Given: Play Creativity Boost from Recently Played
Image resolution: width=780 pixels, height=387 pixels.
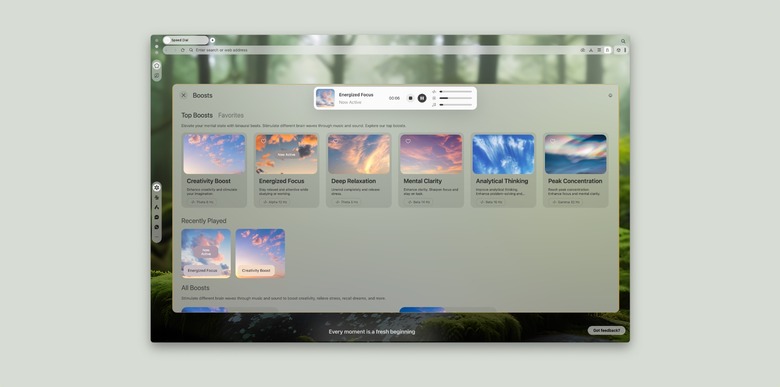Looking at the screenshot, I should [260, 253].
